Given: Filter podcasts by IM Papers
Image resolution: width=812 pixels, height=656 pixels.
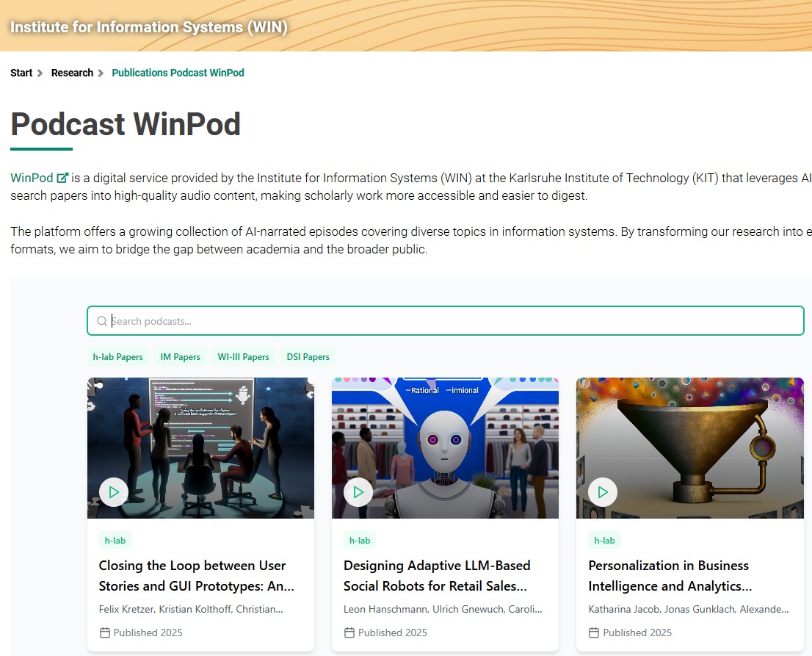Looking at the screenshot, I should 180,357.
